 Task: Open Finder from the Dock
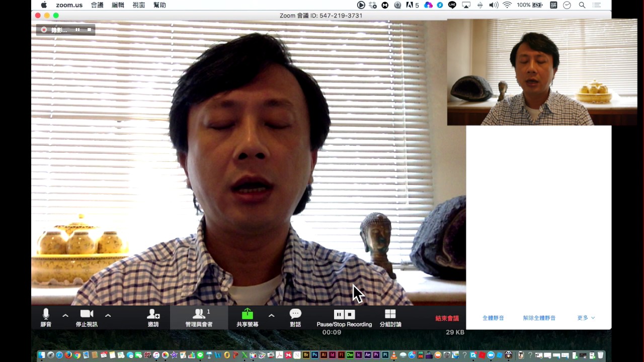click(x=41, y=355)
